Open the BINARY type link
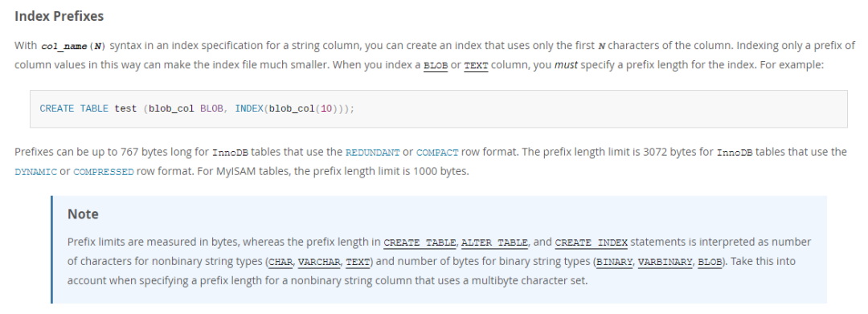 point(615,262)
